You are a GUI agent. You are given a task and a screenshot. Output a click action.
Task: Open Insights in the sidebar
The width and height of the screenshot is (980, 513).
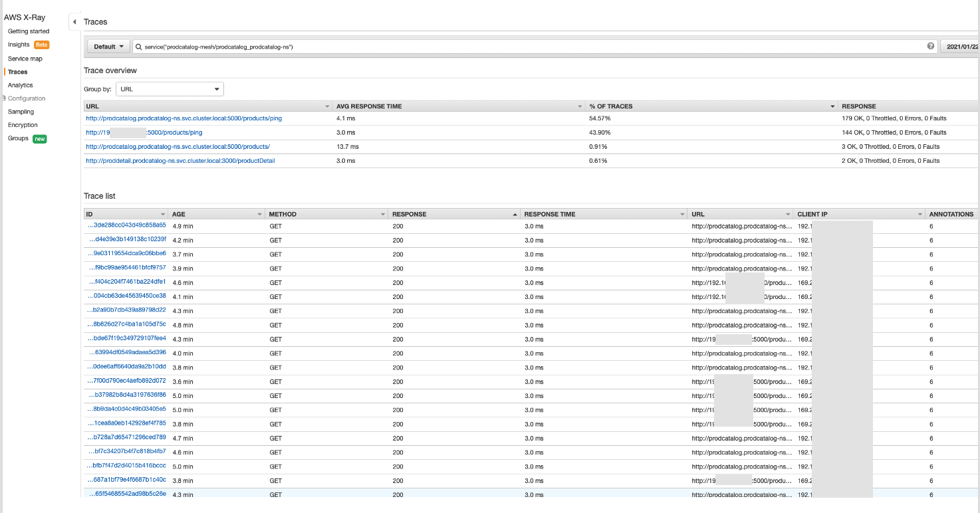[x=19, y=45]
